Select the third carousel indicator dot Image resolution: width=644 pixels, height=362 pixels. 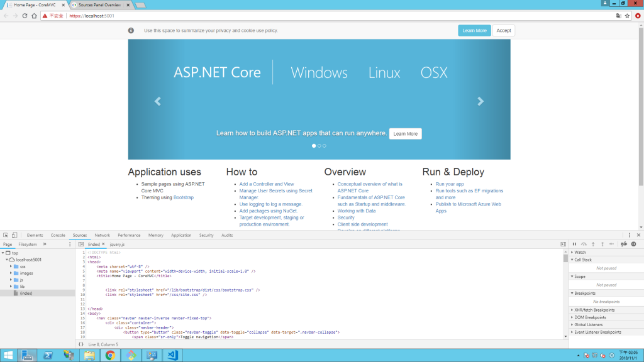[325, 146]
